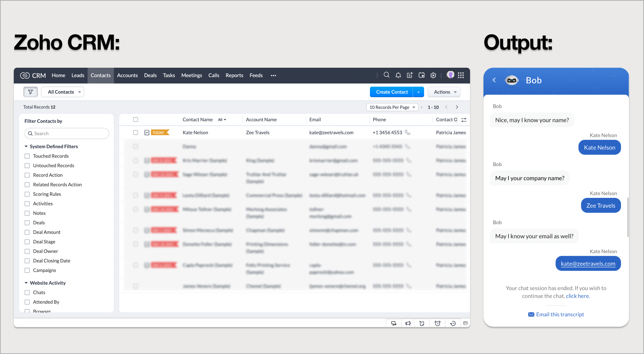Open the user profile avatar

coord(450,75)
